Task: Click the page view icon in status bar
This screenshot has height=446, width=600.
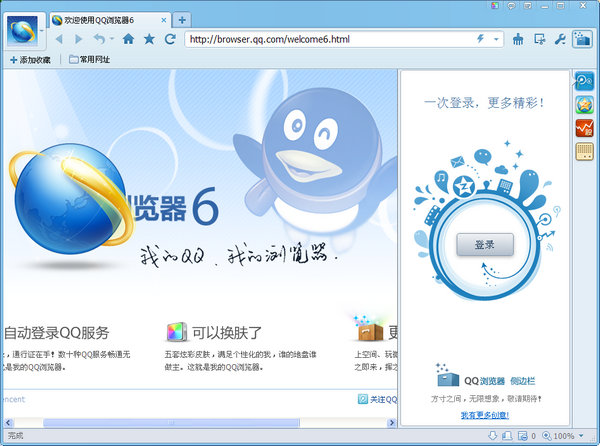Action: point(507,435)
